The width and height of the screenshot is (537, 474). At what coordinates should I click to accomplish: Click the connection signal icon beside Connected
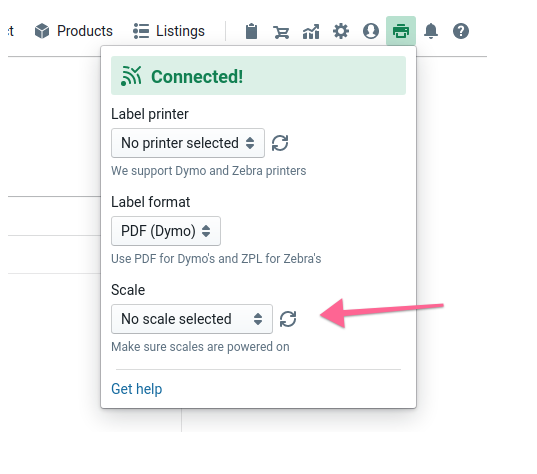coord(131,76)
